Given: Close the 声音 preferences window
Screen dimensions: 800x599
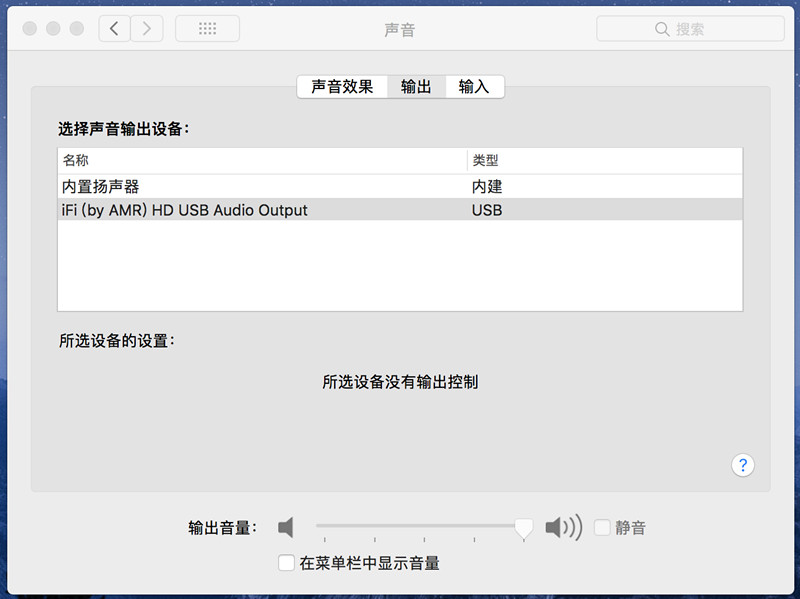Looking at the screenshot, I should (x=30, y=29).
